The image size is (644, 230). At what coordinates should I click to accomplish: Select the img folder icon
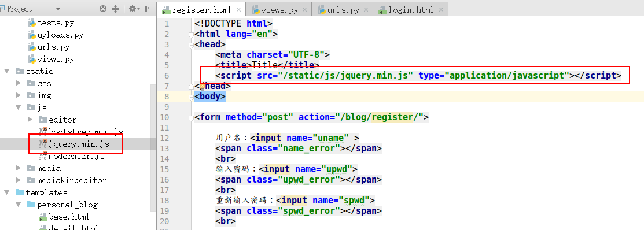[31, 95]
